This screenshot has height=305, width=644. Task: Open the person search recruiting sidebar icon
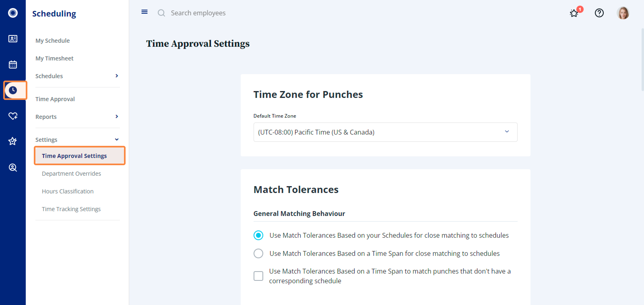coord(13,167)
